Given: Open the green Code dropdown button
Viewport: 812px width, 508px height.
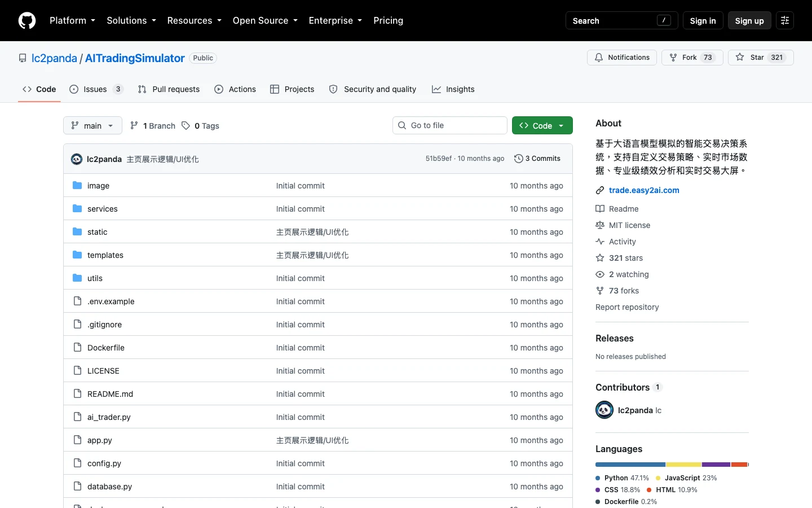Looking at the screenshot, I should click(542, 125).
